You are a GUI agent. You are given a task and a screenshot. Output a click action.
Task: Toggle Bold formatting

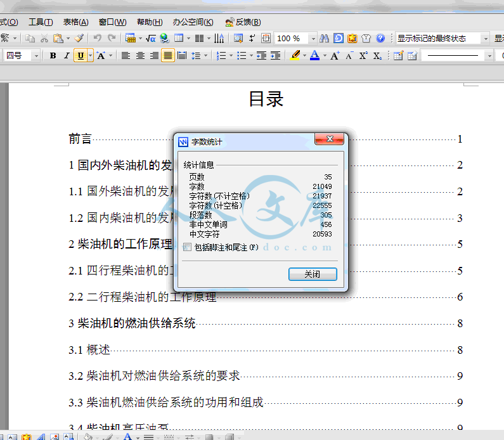(53, 56)
